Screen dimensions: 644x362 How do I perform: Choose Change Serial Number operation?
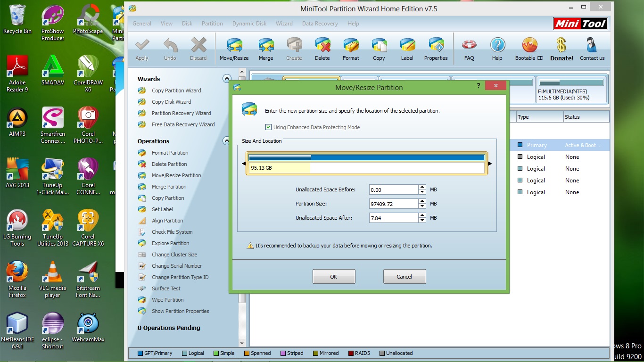pos(177,266)
